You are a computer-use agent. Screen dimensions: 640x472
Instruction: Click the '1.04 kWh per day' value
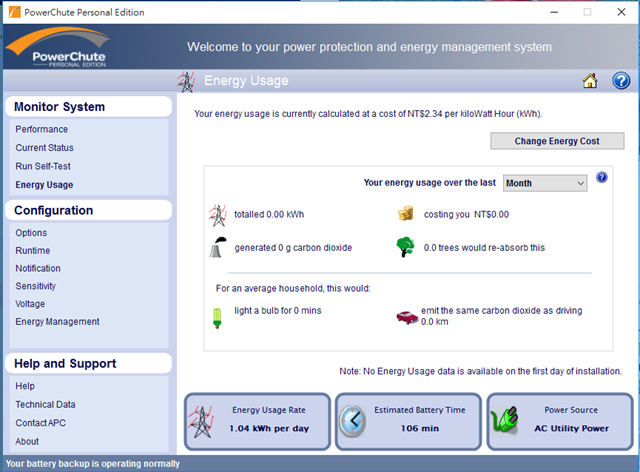pyautogui.click(x=269, y=428)
